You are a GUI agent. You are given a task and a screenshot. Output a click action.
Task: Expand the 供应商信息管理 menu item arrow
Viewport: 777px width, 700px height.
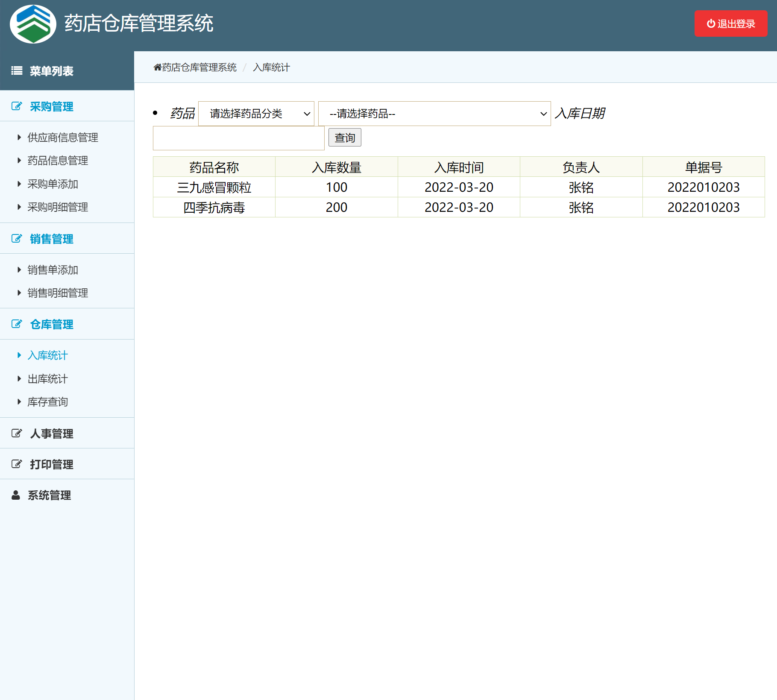click(19, 138)
